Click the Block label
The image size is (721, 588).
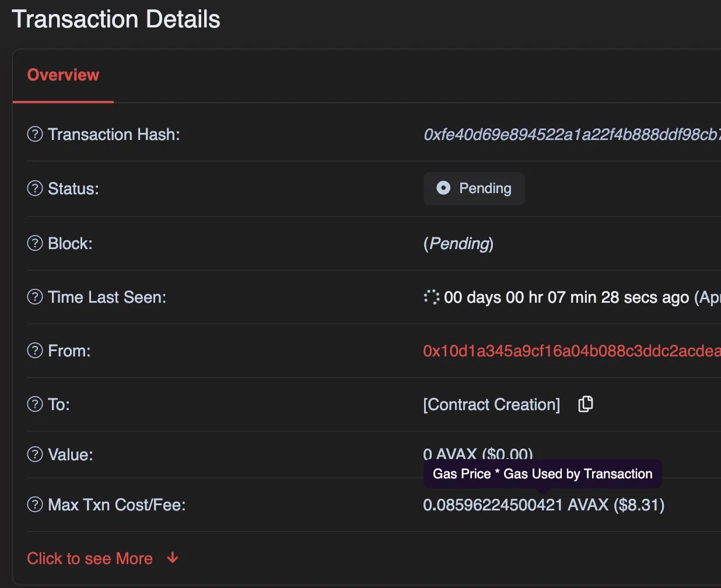(x=70, y=243)
